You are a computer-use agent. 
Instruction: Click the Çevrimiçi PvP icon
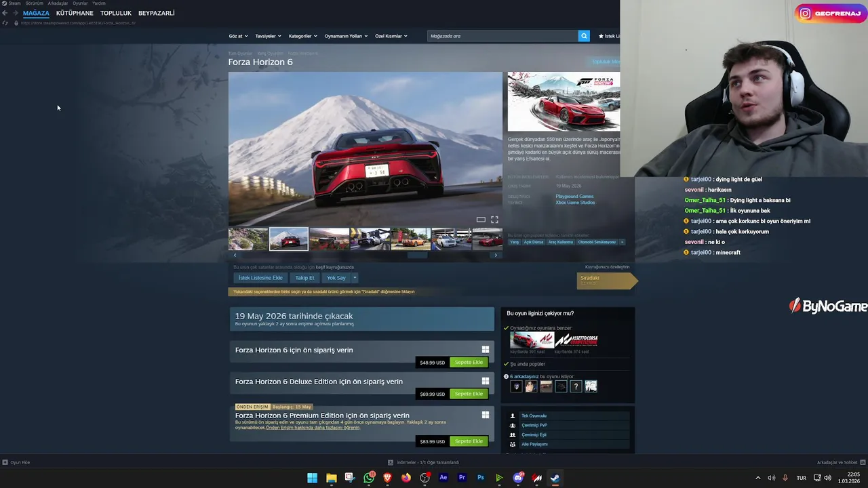[x=513, y=425]
